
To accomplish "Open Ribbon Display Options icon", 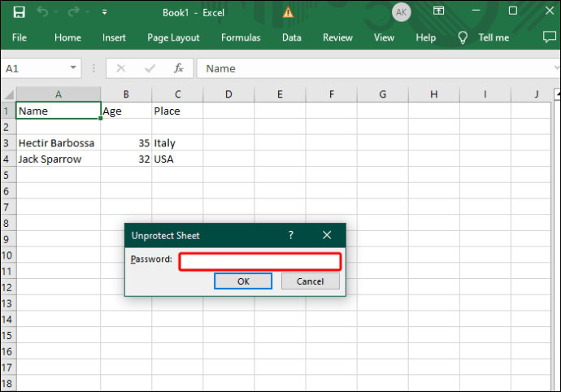I will tap(438, 11).
